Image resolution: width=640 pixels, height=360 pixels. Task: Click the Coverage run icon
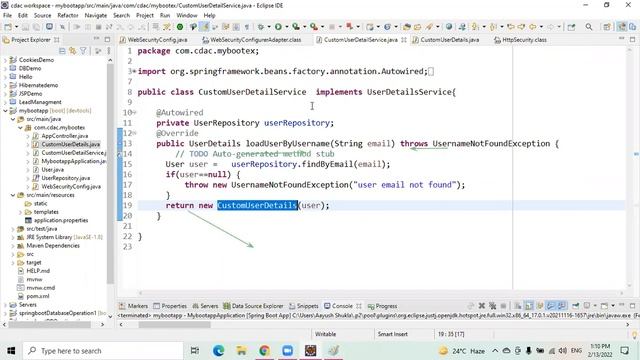(296, 27)
